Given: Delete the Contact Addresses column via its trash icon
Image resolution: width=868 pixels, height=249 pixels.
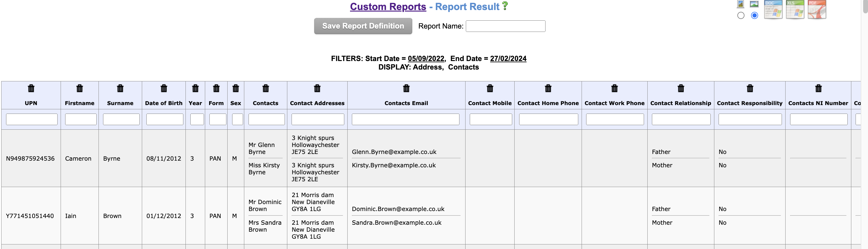Looking at the screenshot, I should tap(317, 88).
